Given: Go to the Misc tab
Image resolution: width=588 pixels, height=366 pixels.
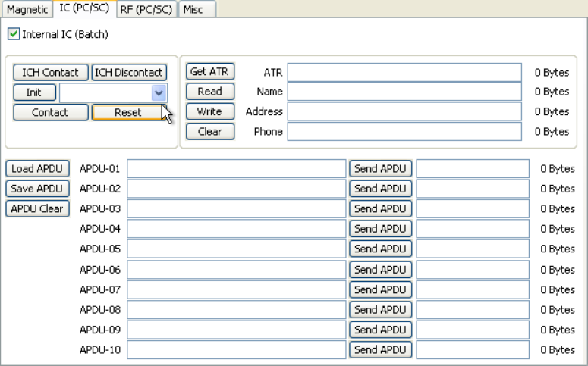Looking at the screenshot, I should (x=197, y=9).
